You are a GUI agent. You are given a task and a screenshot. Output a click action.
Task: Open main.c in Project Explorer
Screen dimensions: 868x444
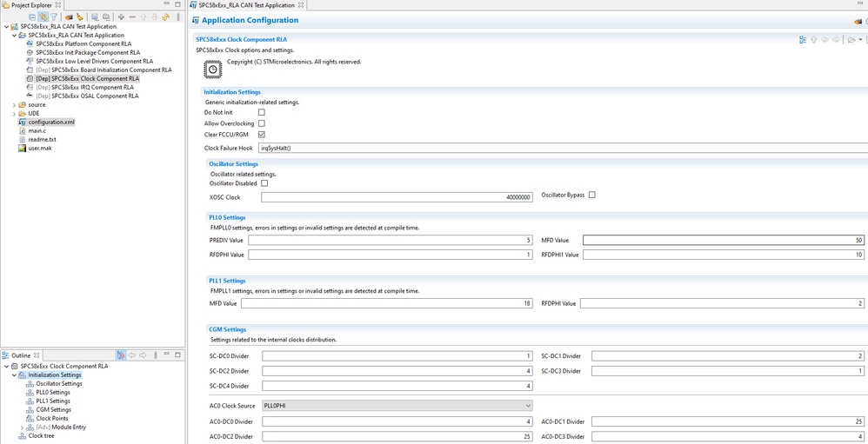point(37,130)
